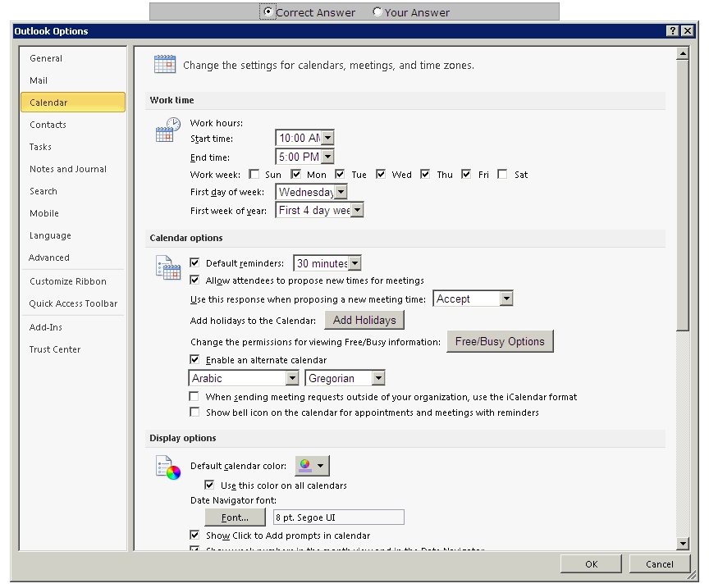Image resolution: width=709 pixels, height=588 pixels.
Task: Enable the Sat work week checkbox
Action: pyautogui.click(x=502, y=175)
